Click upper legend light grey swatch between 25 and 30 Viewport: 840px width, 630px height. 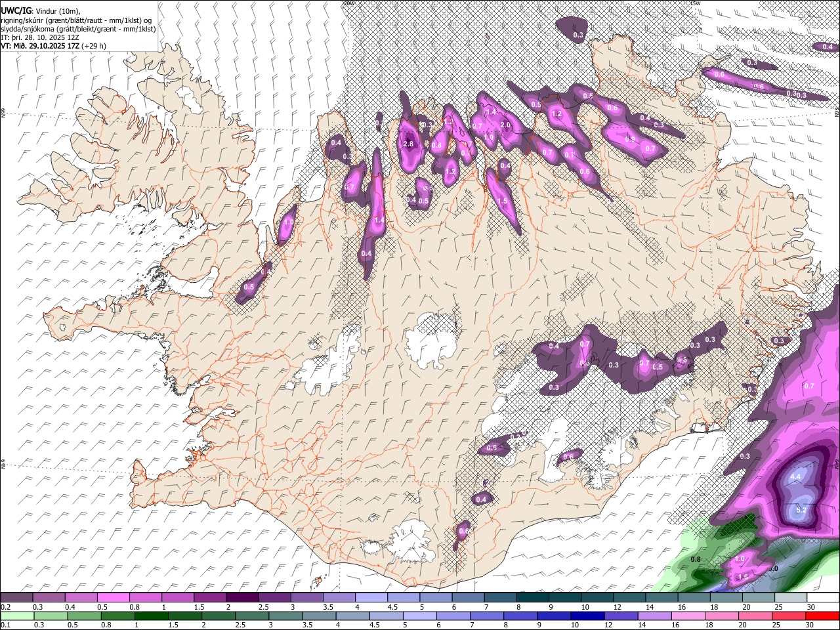point(791,597)
